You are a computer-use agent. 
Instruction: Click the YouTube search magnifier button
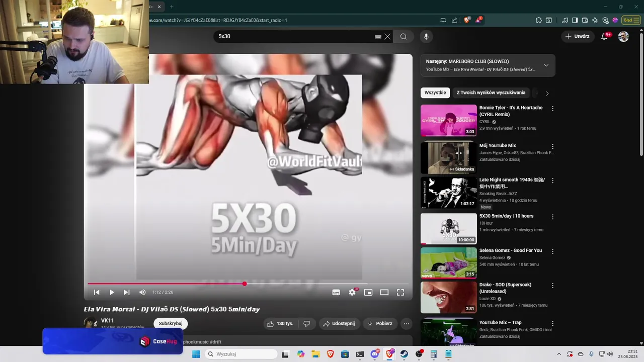point(404,36)
